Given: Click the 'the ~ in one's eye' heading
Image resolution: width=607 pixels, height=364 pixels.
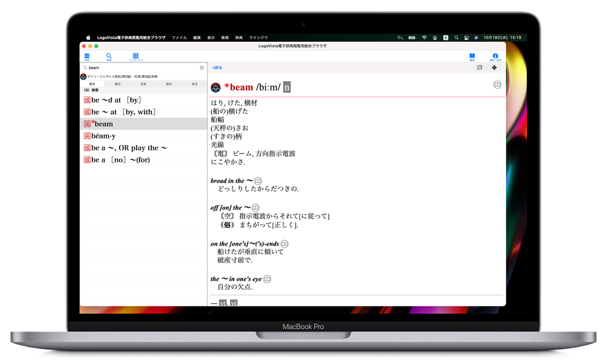Looking at the screenshot, I should tap(236, 279).
